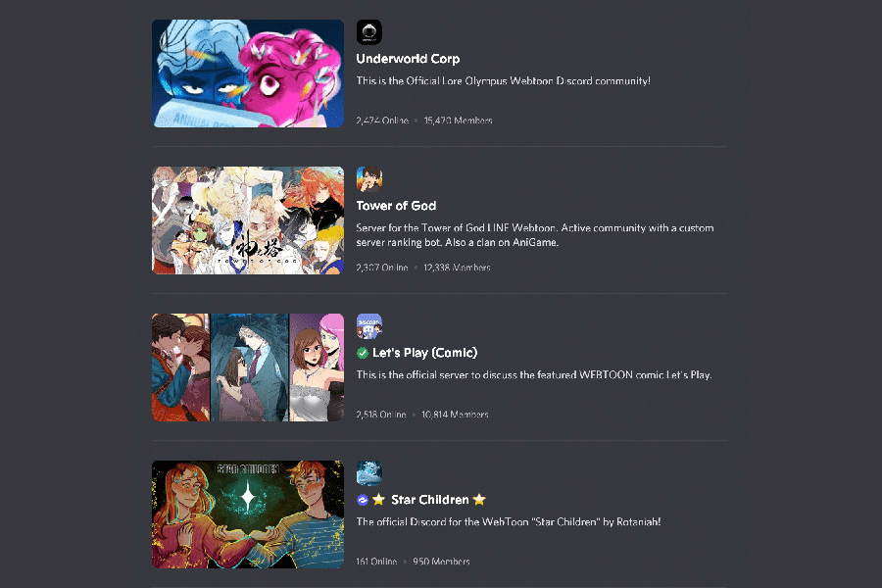The image size is (882, 588).
Task: Open the Star Children banner image
Action: (x=248, y=514)
